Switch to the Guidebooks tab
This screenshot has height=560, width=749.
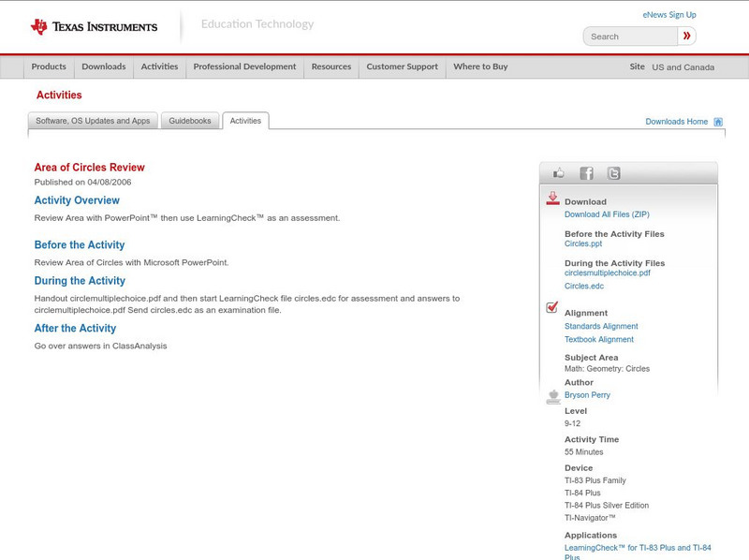point(190,121)
